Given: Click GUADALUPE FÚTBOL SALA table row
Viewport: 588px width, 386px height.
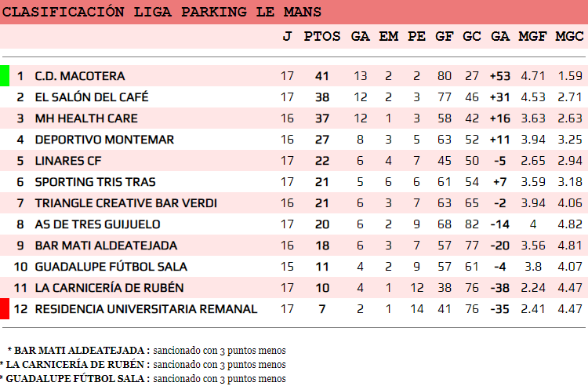Looking at the screenshot, I should click(294, 267).
